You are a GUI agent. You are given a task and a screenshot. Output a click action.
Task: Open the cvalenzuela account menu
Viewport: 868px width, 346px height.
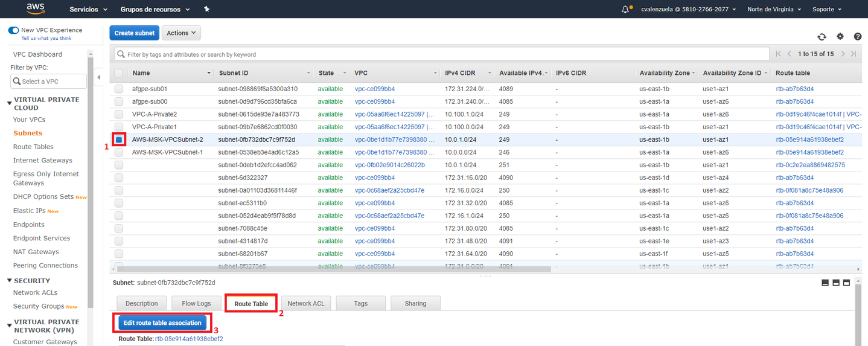pyautogui.click(x=689, y=10)
